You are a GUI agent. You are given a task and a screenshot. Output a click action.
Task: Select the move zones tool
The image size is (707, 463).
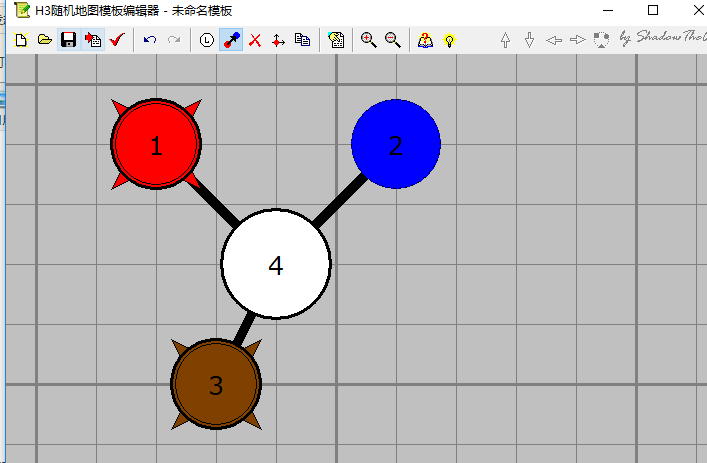pyautogui.click(x=279, y=41)
